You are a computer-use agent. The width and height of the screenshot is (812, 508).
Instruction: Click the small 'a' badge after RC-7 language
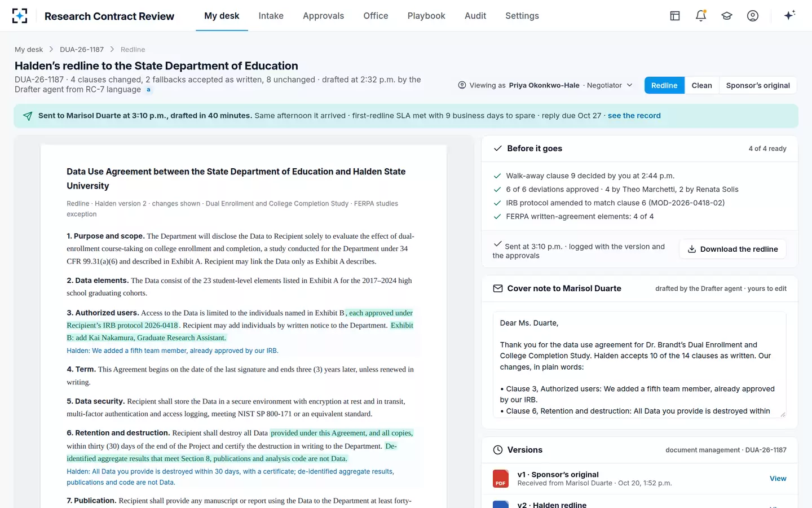click(x=149, y=90)
